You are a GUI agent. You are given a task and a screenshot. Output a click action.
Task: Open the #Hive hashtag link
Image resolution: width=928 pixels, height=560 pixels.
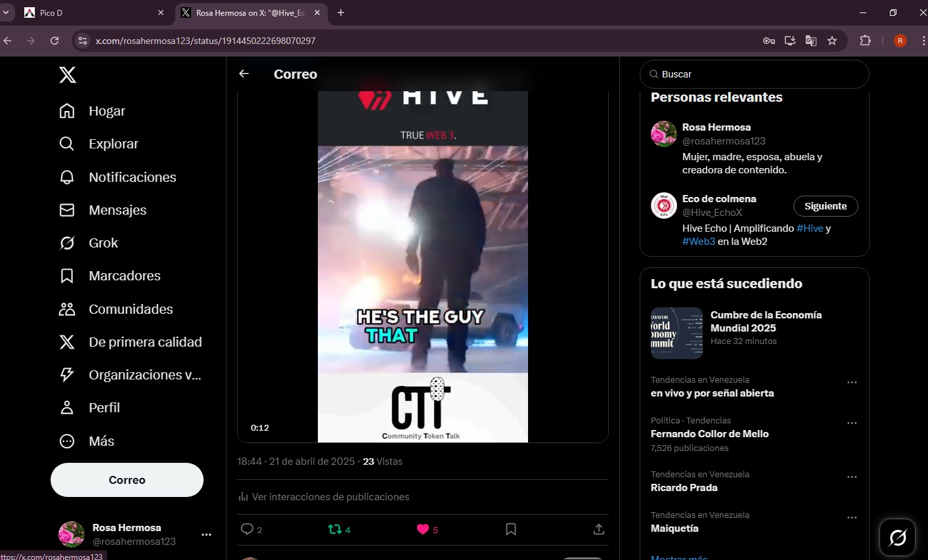point(810,228)
